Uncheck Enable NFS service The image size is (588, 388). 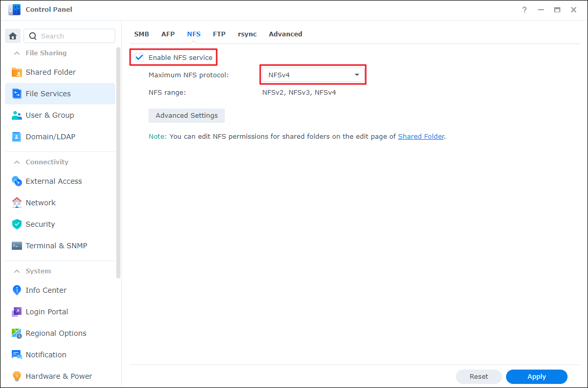pyautogui.click(x=139, y=57)
